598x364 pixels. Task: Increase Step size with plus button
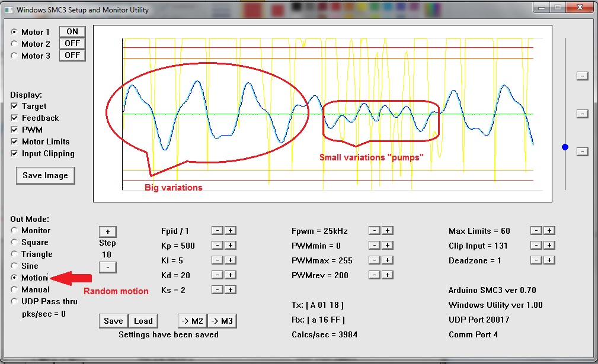(x=107, y=231)
